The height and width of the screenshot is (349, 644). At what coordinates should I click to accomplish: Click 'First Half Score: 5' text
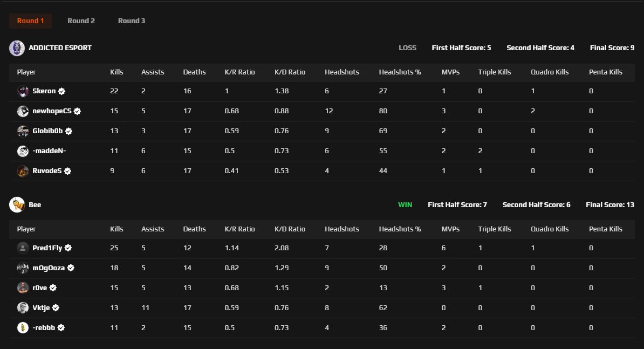coord(461,48)
